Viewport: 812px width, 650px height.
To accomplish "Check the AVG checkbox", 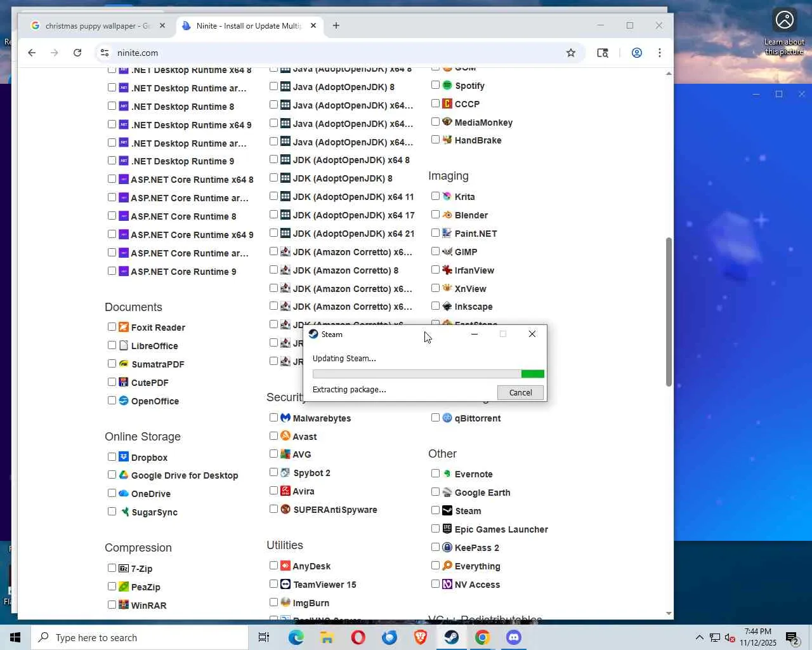I will [273, 454].
